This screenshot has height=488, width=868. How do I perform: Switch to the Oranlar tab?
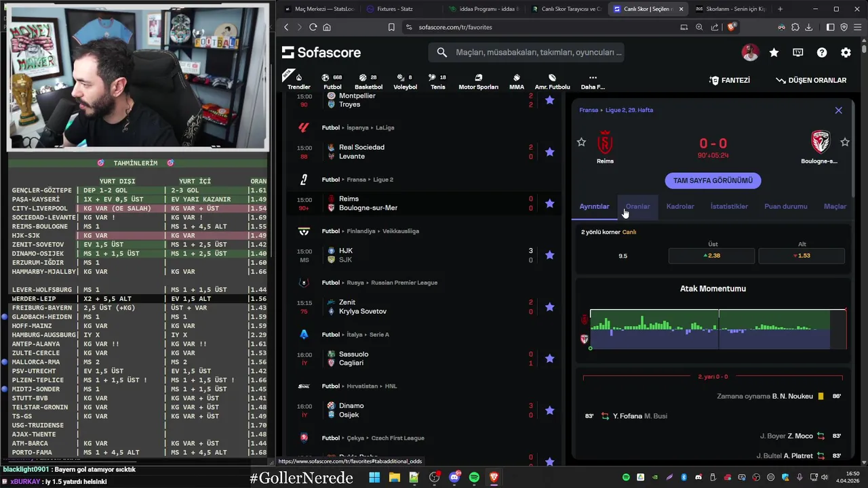637,207
